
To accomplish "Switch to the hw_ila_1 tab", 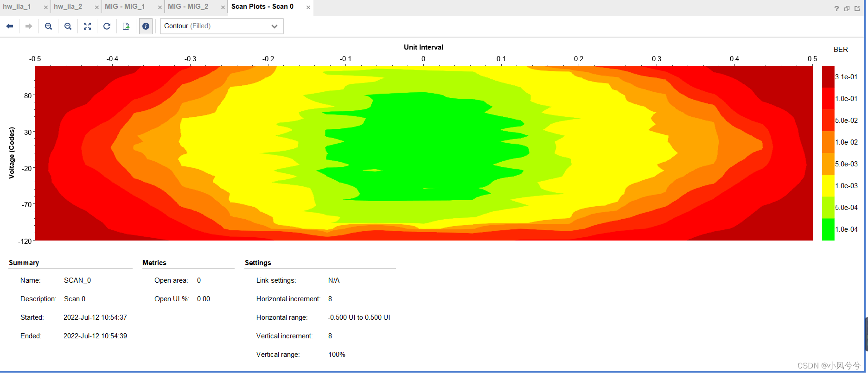I will pyautogui.click(x=17, y=6).
